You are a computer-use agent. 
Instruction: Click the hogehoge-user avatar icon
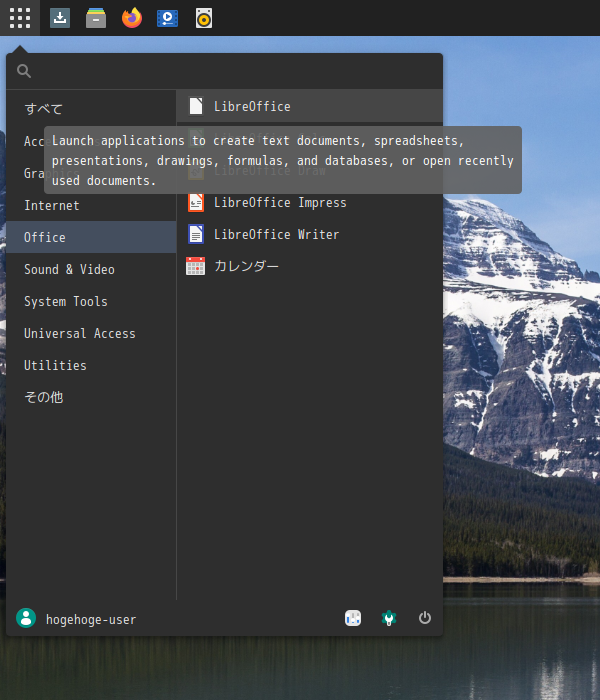coord(26,618)
